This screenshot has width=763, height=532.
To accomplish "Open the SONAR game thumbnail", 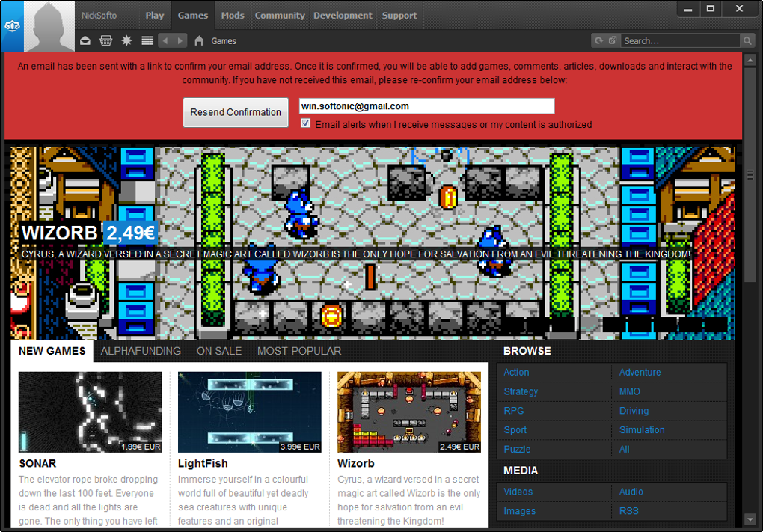I will (90, 412).
